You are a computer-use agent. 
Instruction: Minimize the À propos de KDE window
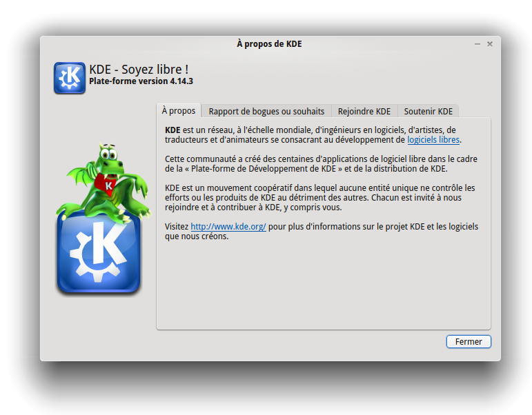point(477,44)
